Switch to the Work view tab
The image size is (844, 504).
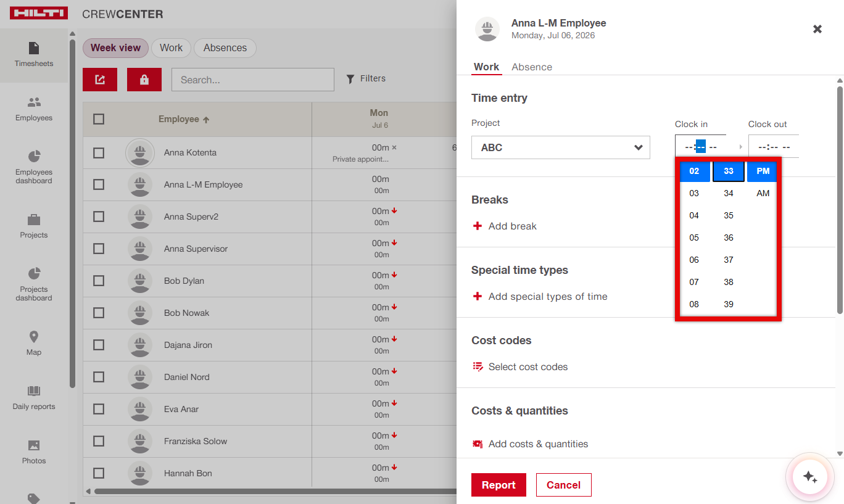click(171, 48)
